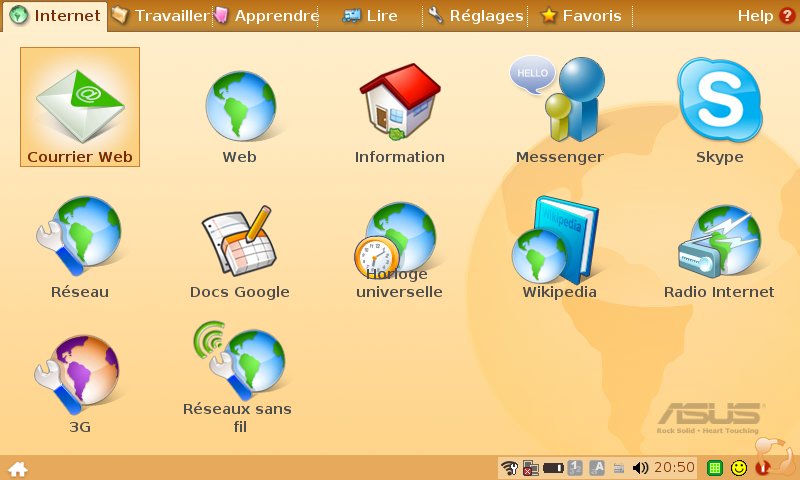Click the Help question mark button
Viewport: 800px width, 480px height.
point(787,16)
